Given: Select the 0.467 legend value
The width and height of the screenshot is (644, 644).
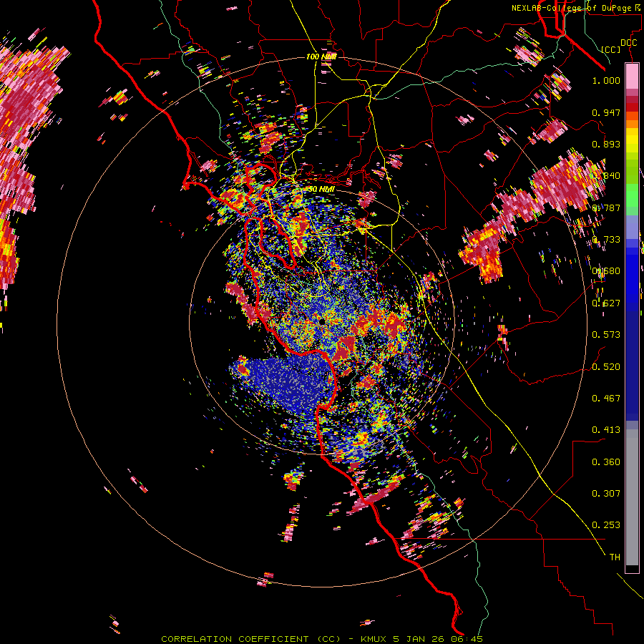Looking at the screenshot, I should [606, 399].
